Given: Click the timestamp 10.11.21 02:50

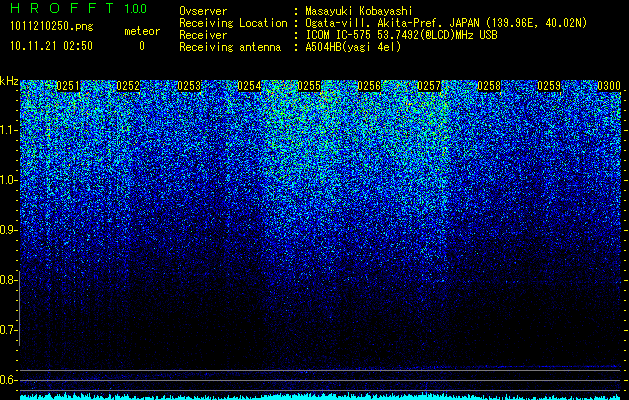Looking at the screenshot, I should coord(51,46).
